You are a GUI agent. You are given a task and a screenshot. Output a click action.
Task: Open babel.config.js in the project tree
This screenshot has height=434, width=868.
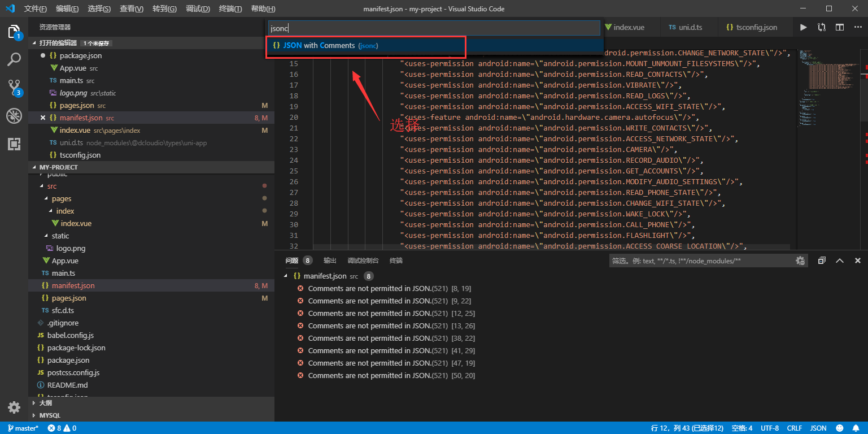pos(151,335)
